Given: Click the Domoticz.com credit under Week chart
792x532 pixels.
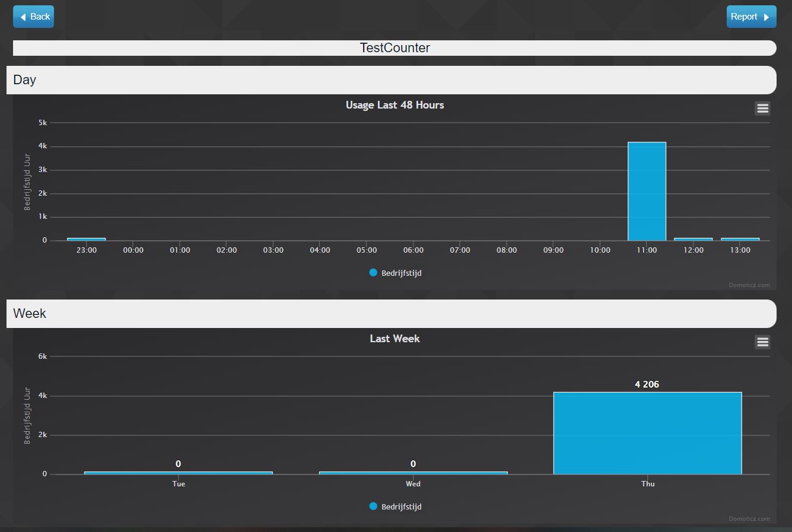Looking at the screenshot, I should (749, 519).
